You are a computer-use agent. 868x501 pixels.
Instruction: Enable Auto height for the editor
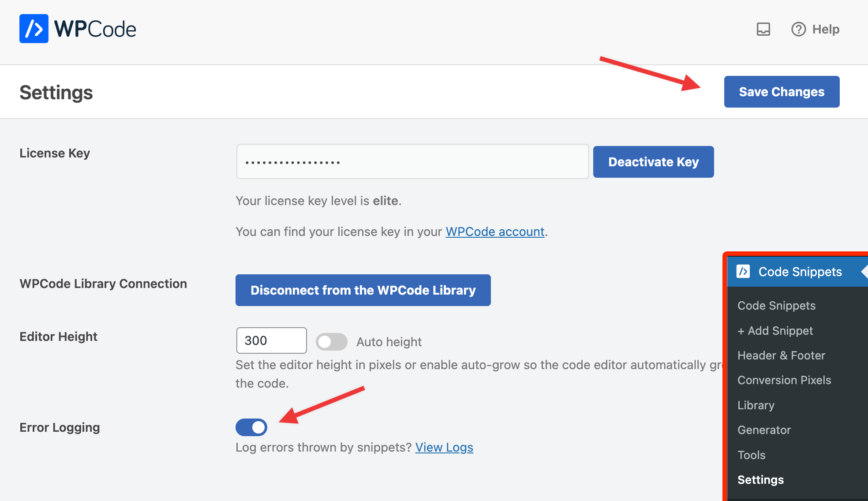pos(331,341)
